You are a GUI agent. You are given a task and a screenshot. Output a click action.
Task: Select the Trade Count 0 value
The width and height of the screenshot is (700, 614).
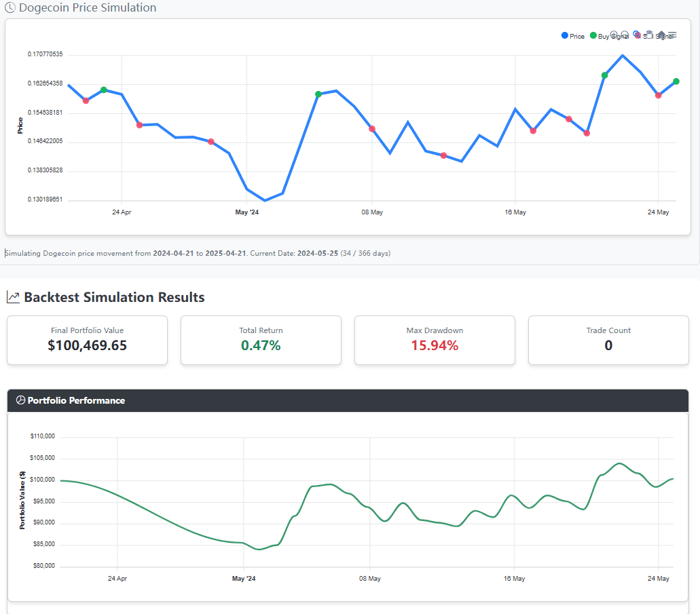608,345
